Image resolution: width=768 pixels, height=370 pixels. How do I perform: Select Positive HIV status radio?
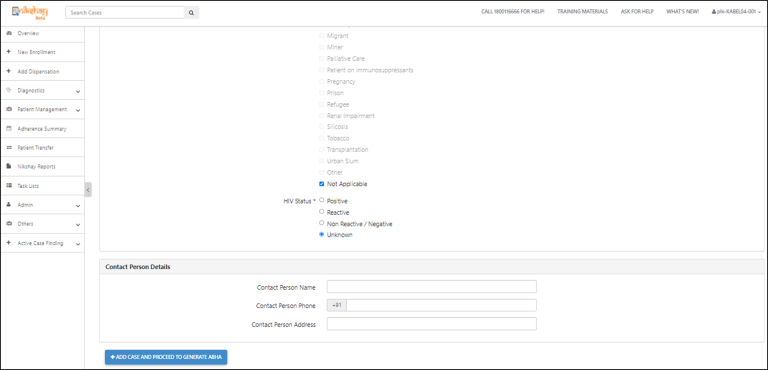(x=321, y=200)
